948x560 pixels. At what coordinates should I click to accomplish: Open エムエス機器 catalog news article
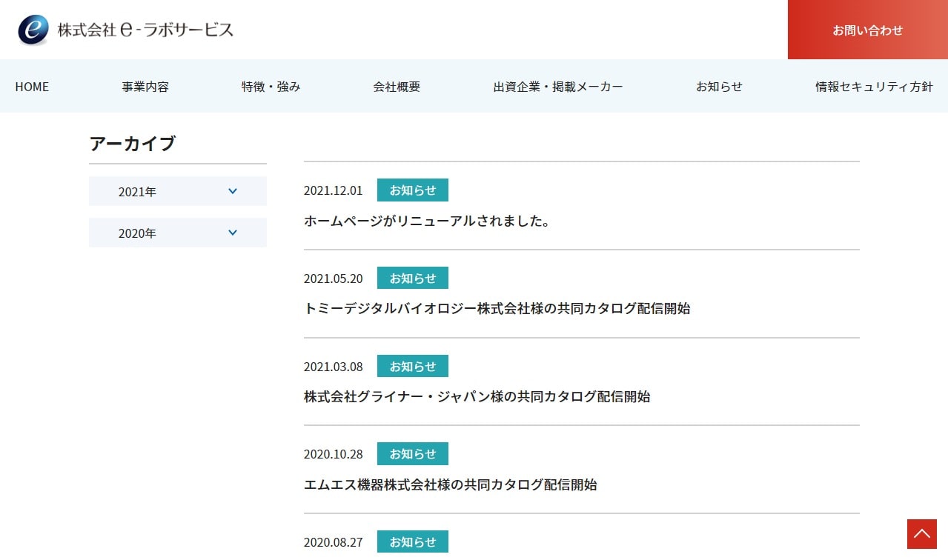point(450,484)
